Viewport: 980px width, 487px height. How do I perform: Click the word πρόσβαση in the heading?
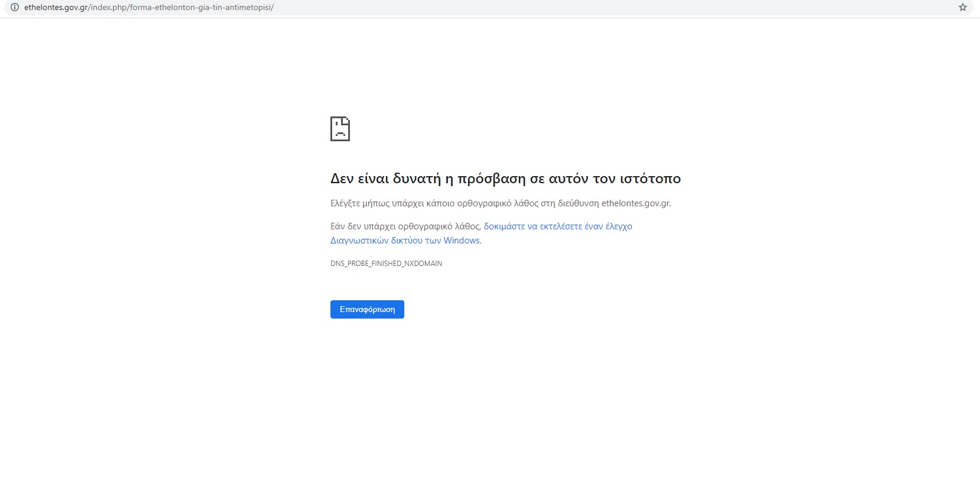491,178
